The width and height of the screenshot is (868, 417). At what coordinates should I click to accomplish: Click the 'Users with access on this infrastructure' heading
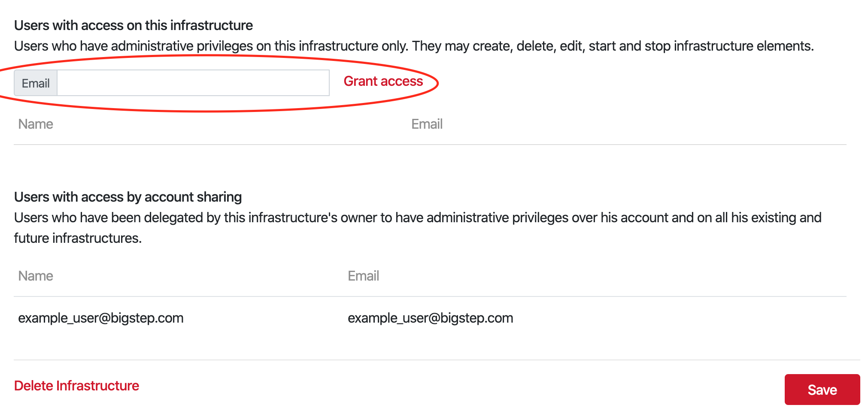(134, 25)
